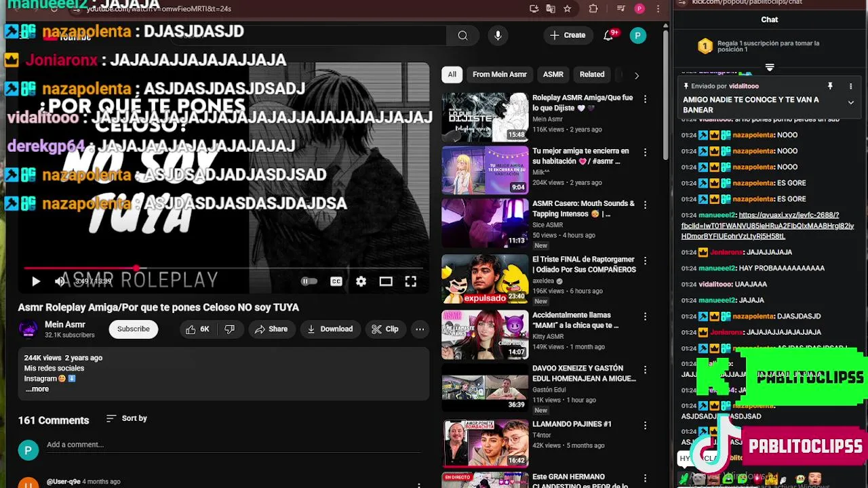Open Accidentalmente llamas MAMI video title

[576, 320]
